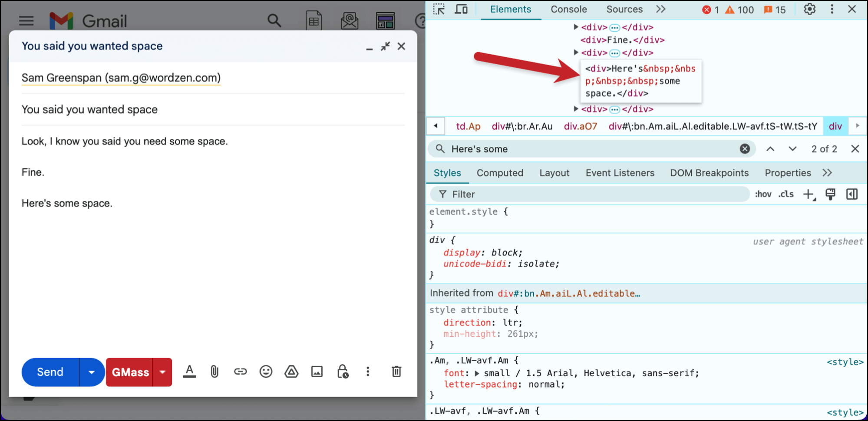Go to next search result
Viewport: 868px width, 421px height.
coord(792,149)
